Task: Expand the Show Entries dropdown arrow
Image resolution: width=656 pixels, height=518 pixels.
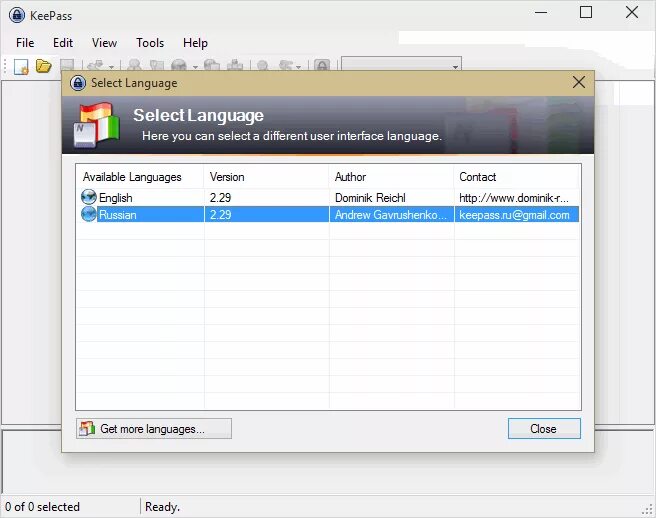Action: click(x=298, y=67)
